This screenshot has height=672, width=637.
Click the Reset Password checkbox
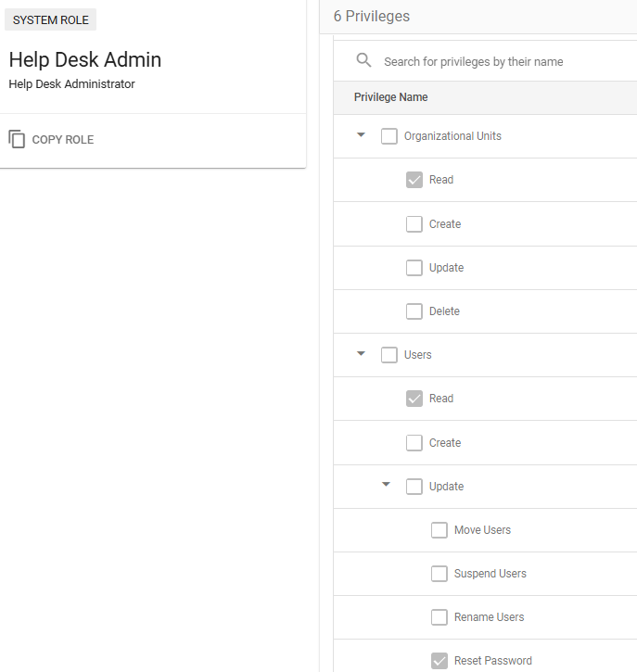pyautogui.click(x=440, y=661)
